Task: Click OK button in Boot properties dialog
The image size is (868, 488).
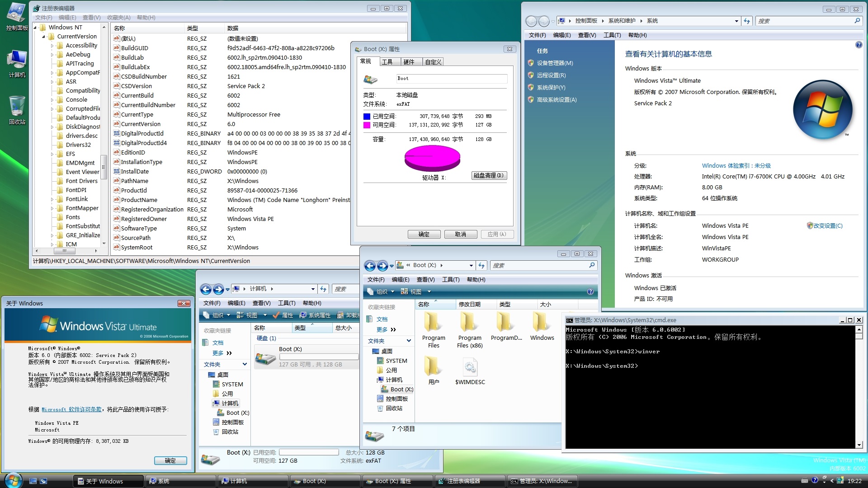Action: click(424, 234)
